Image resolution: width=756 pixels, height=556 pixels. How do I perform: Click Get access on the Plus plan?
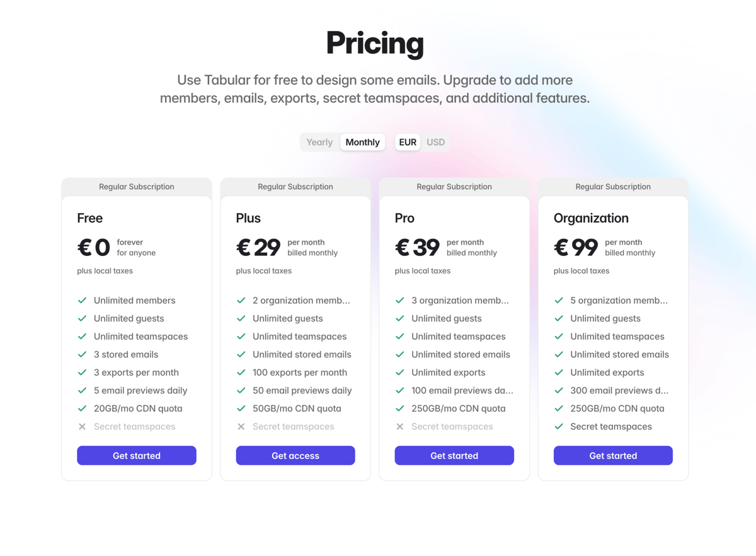[295, 455]
